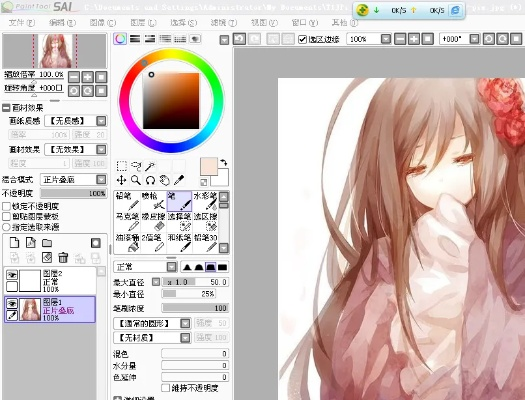Select the move tool
Image resolution: width=525 pixels, height=400 pixels.
[121, 180]
